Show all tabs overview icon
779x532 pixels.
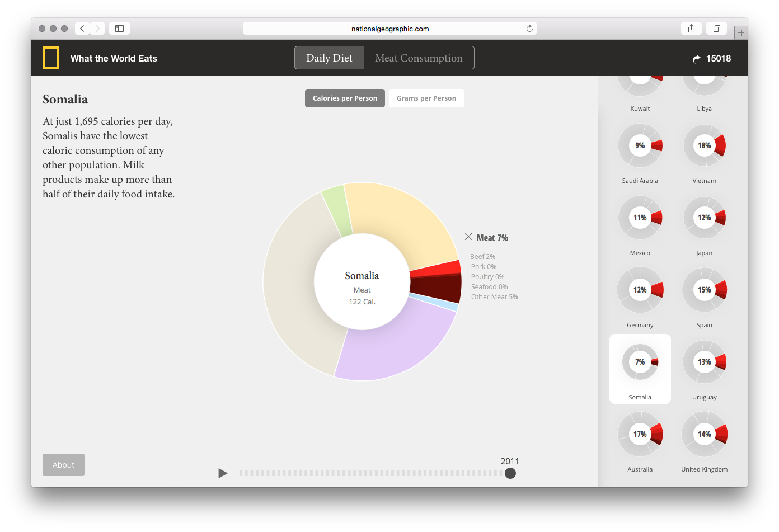tap(716, 29)
